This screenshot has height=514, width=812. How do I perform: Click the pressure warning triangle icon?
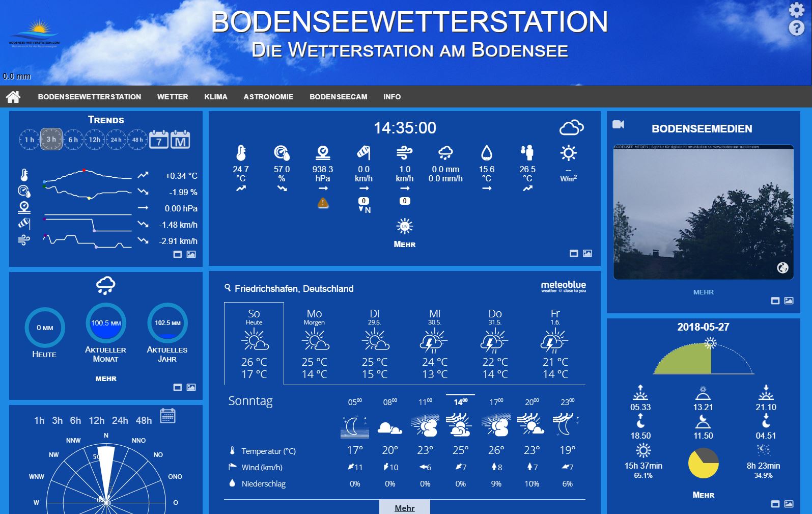click(323, 203)
